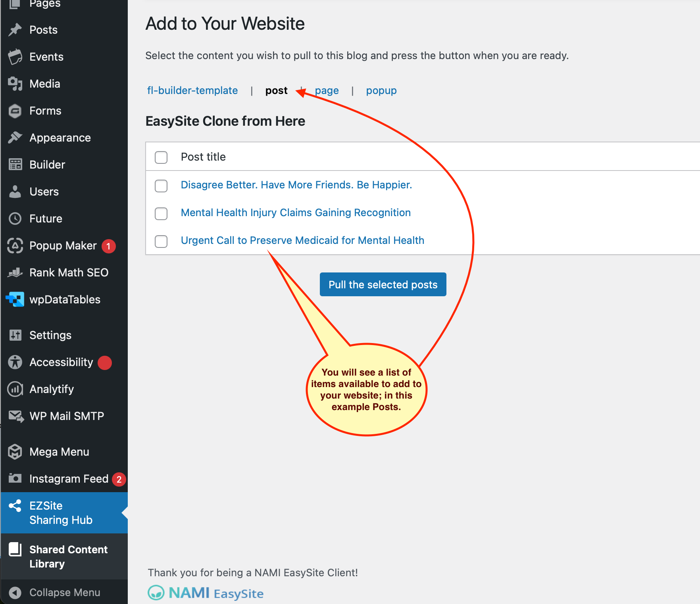Viewport: 700px width, 604px height.
Task: Click the Posts pin icon
Action: pyautogui.click(x=15, y=30)
